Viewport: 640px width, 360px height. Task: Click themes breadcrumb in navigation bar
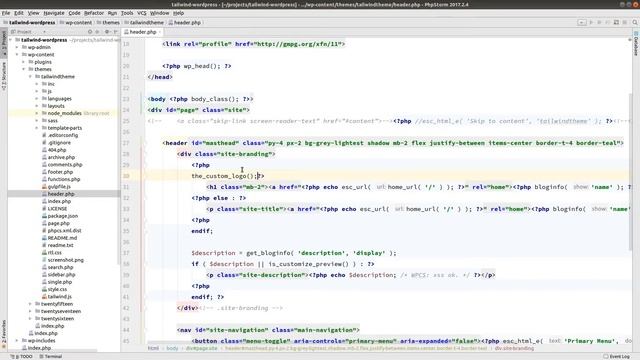point(108,22)
